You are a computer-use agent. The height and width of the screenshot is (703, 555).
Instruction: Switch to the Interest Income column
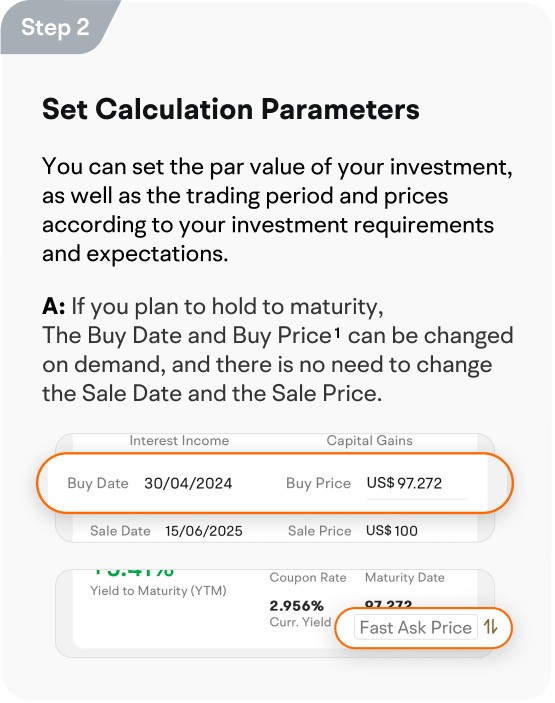tap(179, 441)
